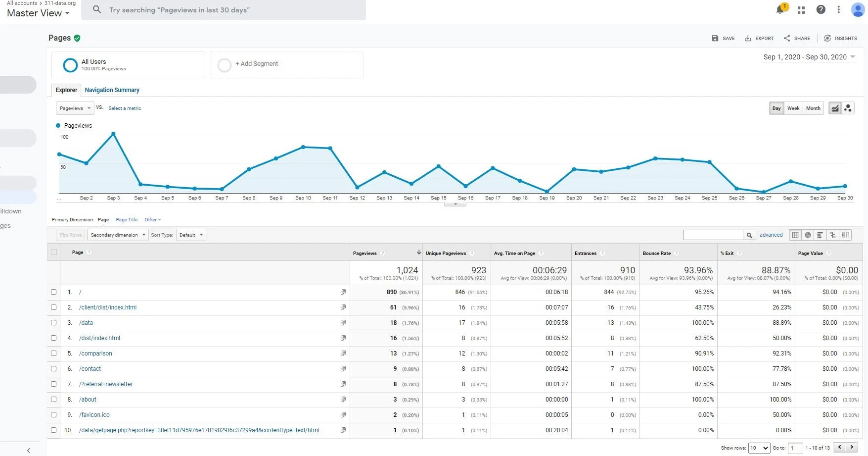
Task: Switch to the Navigation Summary tab
Action: [112, 90]
